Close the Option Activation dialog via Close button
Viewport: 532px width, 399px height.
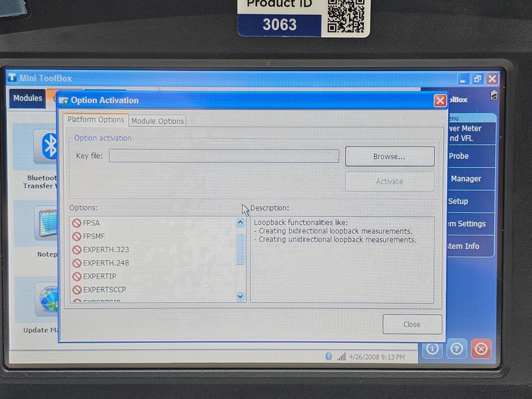tap(412, 324)
